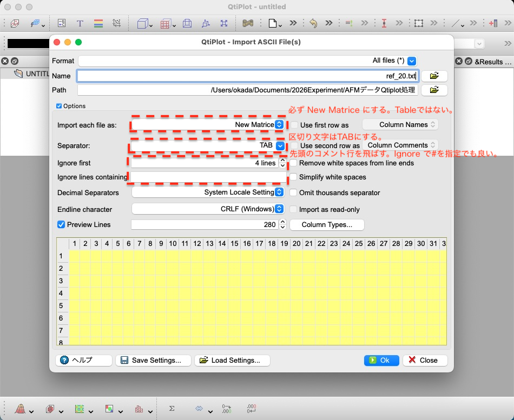Click the rainbow color lines toolbar icon
514x420 pixels.
click(98, 23)
